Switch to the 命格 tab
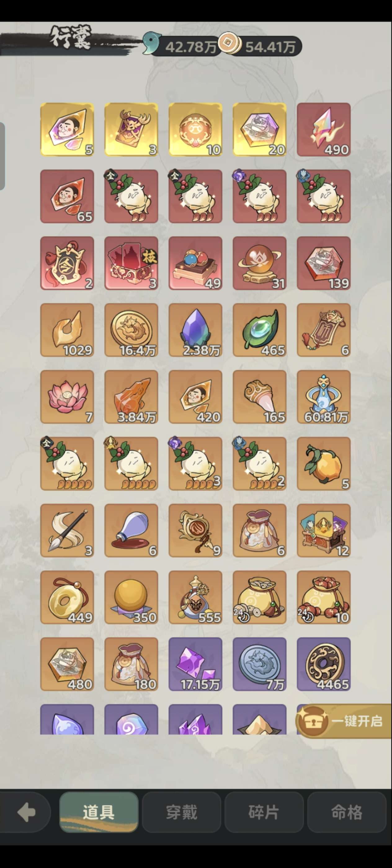The image size is (392, 868). [x=346, y=812]
